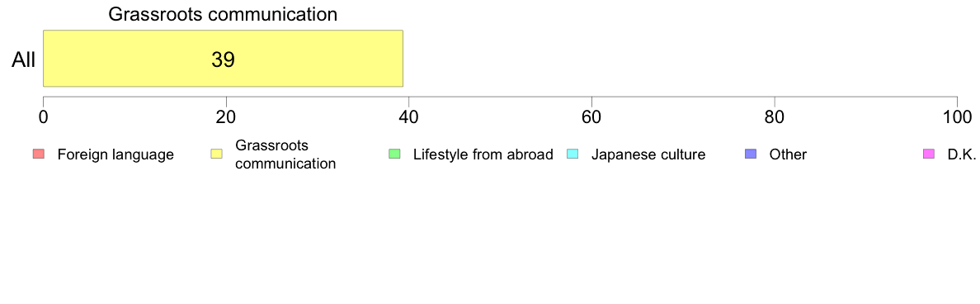Click the Lifestyle from abroad legend label

tap(483, 154)
